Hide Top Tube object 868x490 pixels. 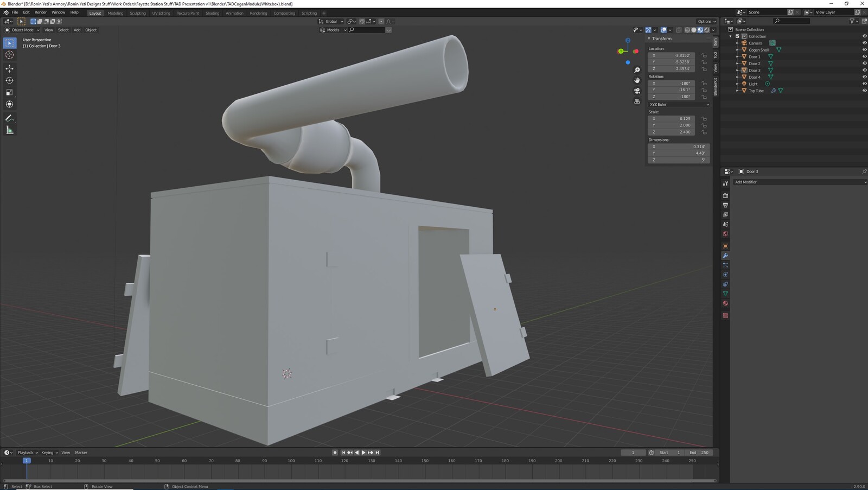864,91
